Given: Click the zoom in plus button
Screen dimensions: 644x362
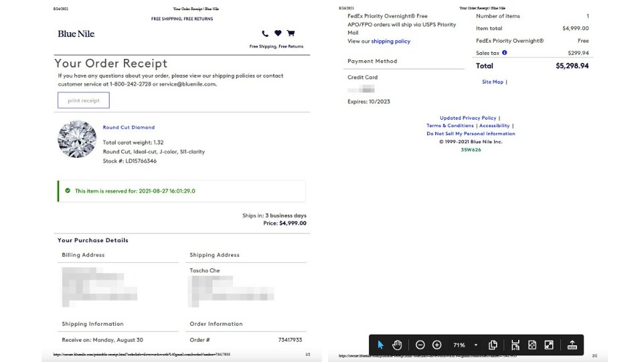Looking at the screenshot, I should 436,345.
